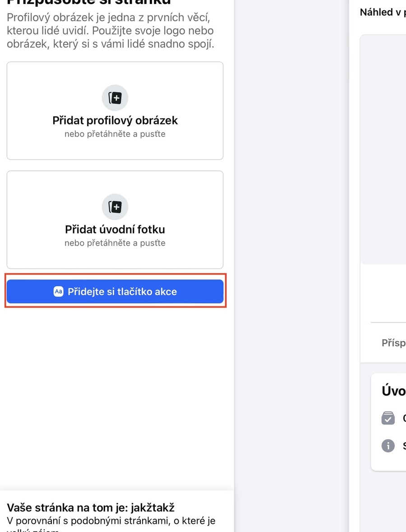This screenshot has width=406, height=532.
Task: Click the profile picture description paragraph
Action: point(110,32)
